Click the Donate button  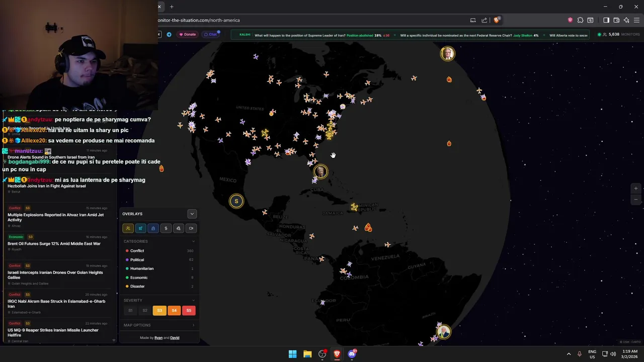click(187, 35)
